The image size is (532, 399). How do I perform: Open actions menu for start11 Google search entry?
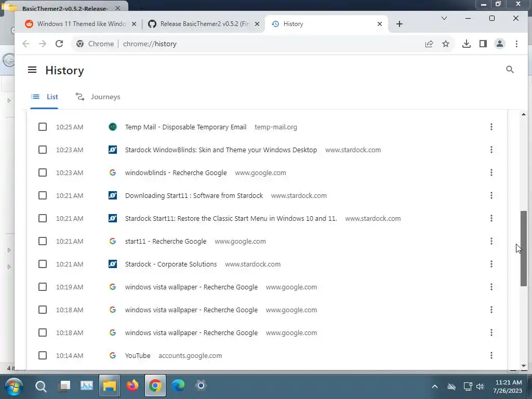[x=491, y=241]
